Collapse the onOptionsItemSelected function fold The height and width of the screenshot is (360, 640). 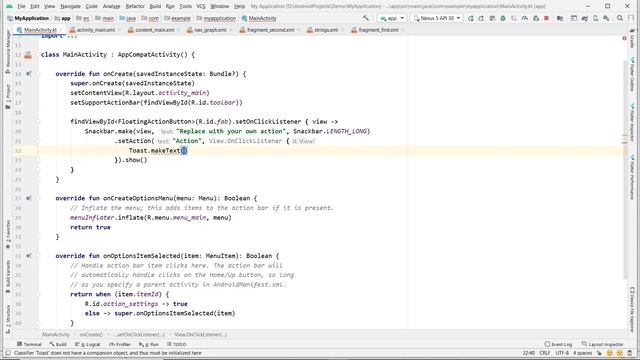point(38,256)
